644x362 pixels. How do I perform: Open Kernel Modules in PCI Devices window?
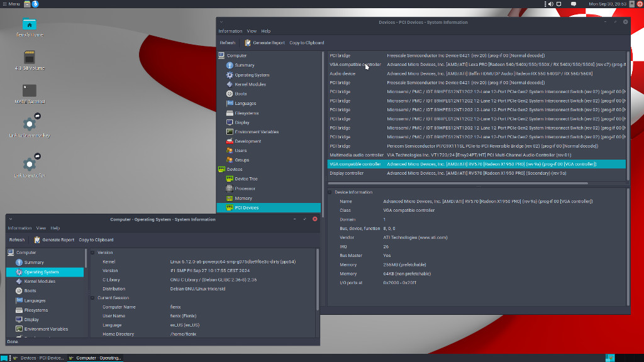(x=250, y=85)
